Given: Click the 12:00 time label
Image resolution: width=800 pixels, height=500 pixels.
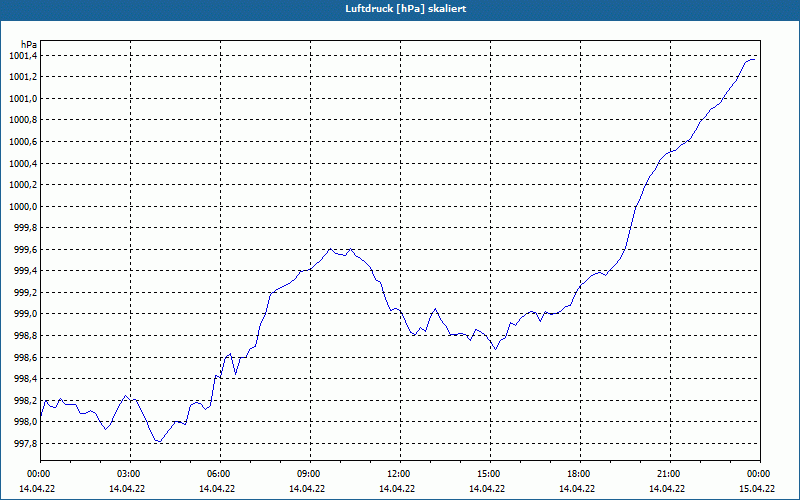Looking at the screenshot, I should [397, 473].
